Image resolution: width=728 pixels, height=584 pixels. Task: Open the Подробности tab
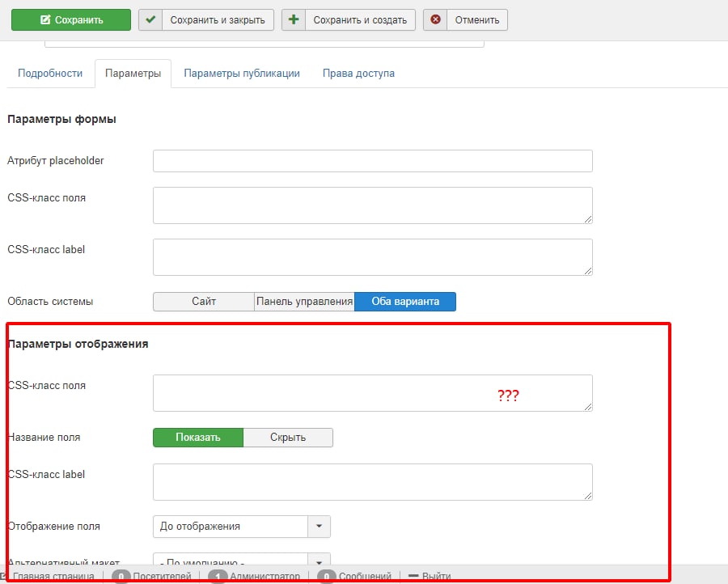(x=50, y=74)
